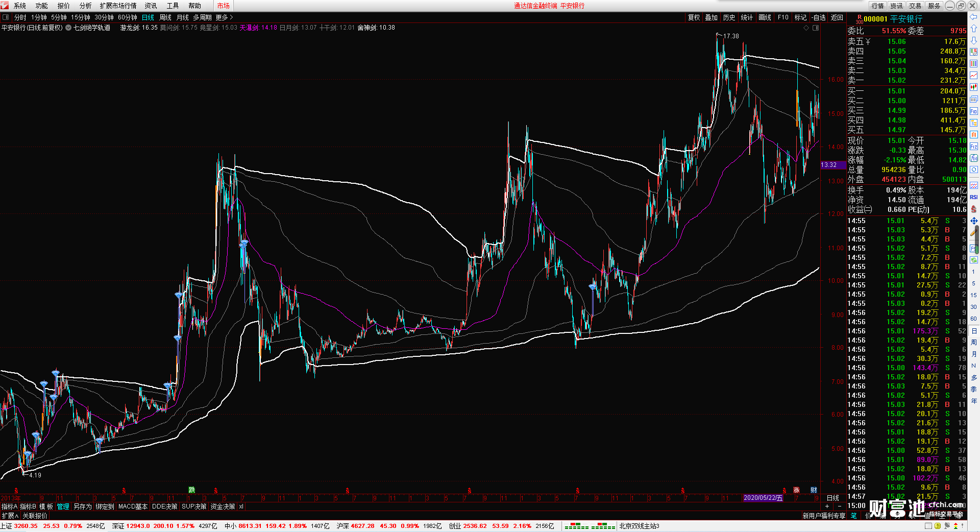Click the 返回 button
This screenshot has height=532, width=980.
(x=837, y=17)
